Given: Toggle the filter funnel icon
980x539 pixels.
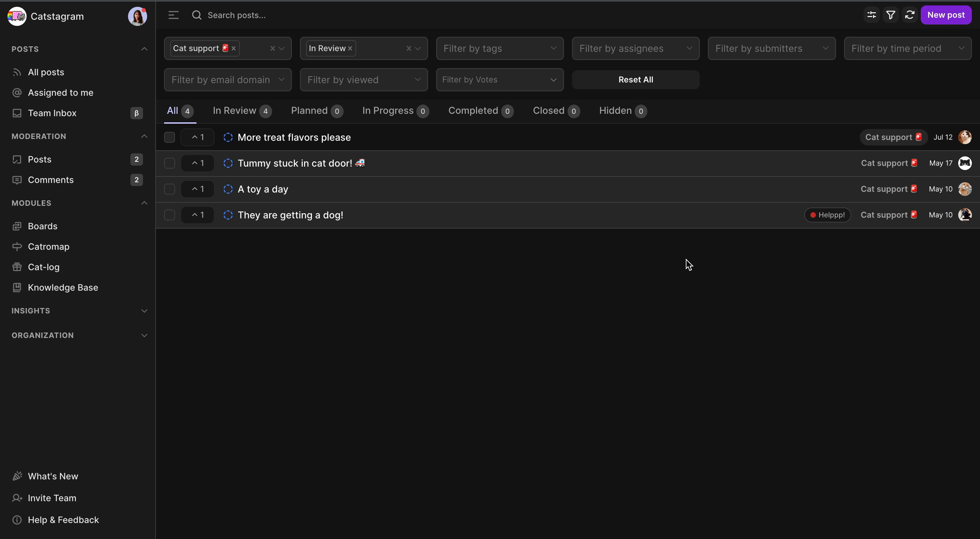Looking at the screenshot, I should tap(890, 15).
